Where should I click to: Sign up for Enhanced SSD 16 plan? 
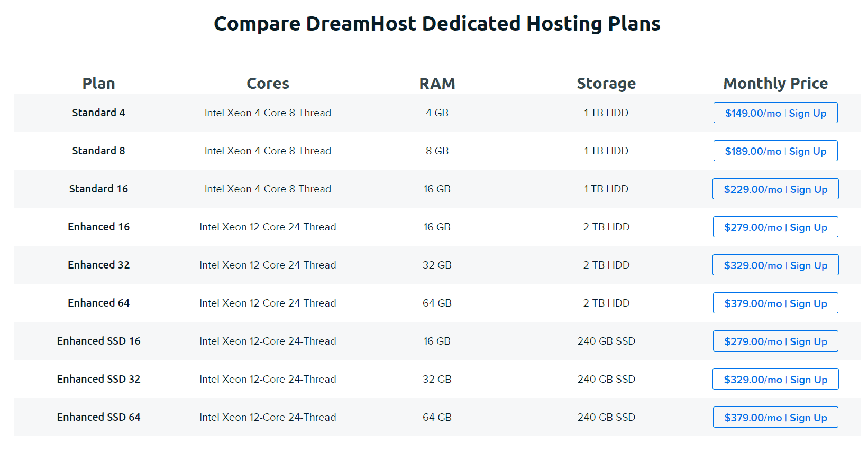775,341
